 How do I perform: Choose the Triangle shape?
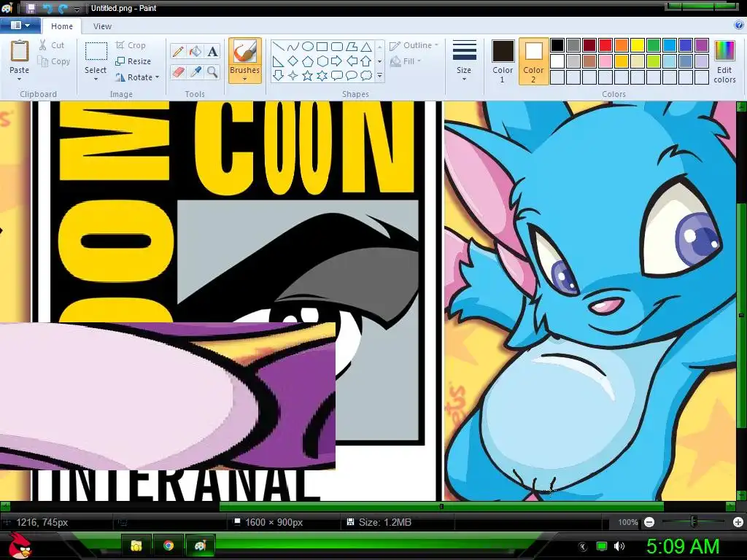(366, 47)
